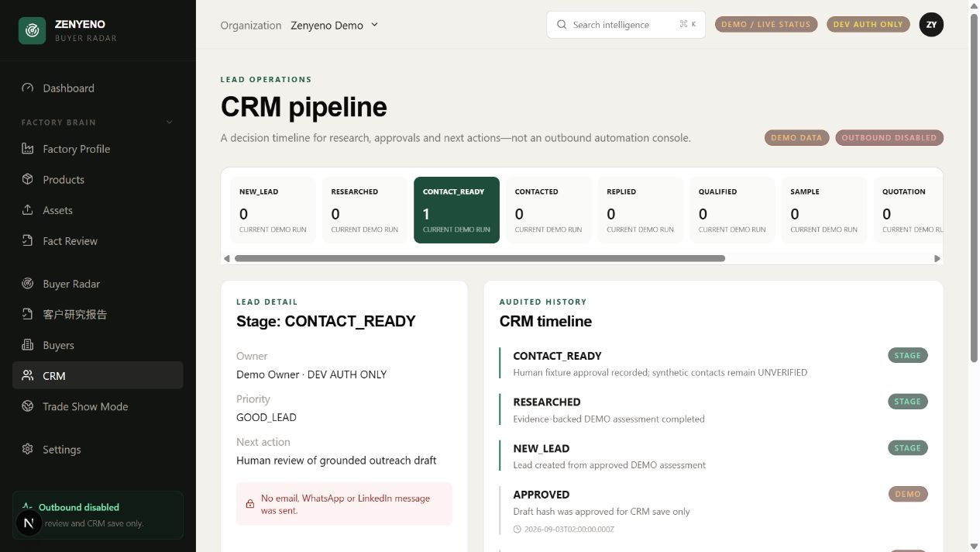Open the Assets page

tap(98, 210)
